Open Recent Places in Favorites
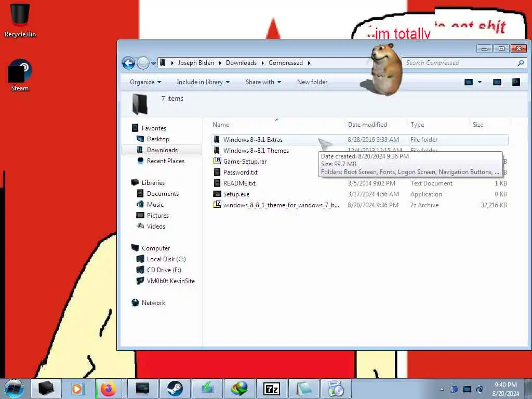 click(x=166, y=161)
